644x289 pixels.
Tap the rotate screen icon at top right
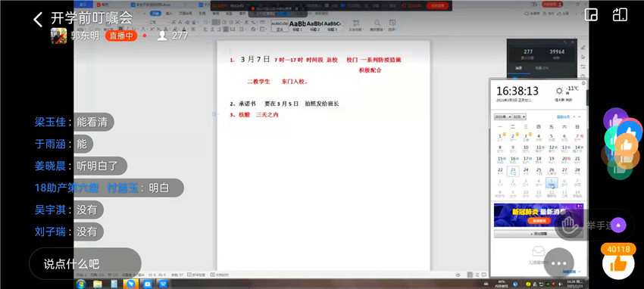pyautogui.click(x=619, y=16)
